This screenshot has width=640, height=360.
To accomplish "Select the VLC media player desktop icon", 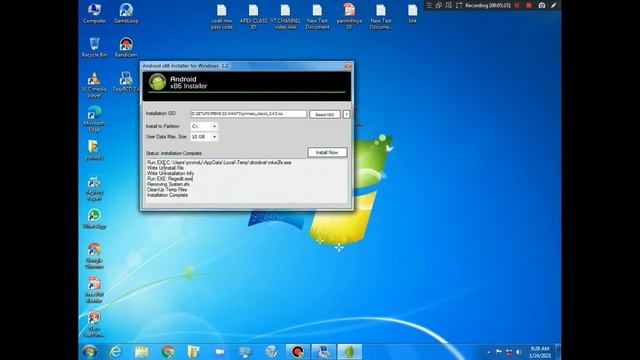I will coord(94,84).
